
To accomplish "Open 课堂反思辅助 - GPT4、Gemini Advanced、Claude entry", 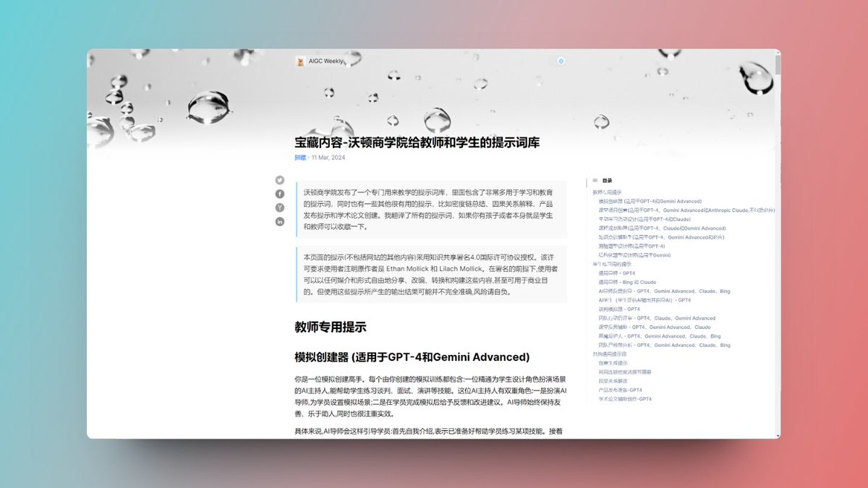I will [x=655, y=327].
